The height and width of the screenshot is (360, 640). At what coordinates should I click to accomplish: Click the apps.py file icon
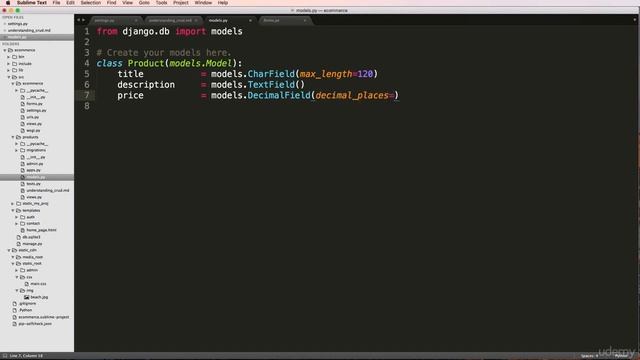(22, 170)
